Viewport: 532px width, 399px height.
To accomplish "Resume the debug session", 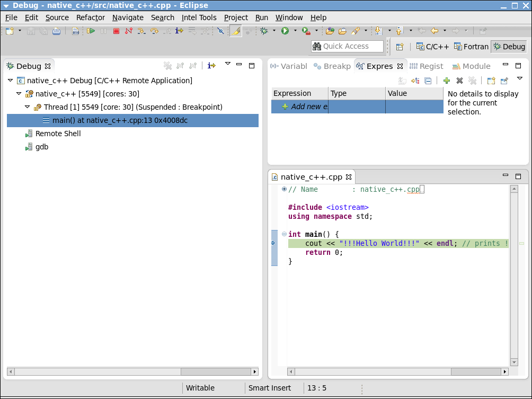I will [x=91, y=31].
